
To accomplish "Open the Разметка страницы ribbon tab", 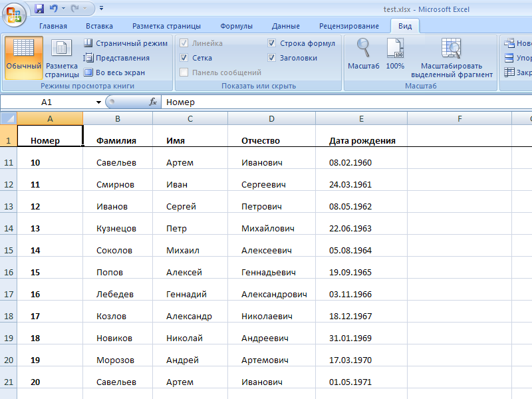I will pos(166,26).
